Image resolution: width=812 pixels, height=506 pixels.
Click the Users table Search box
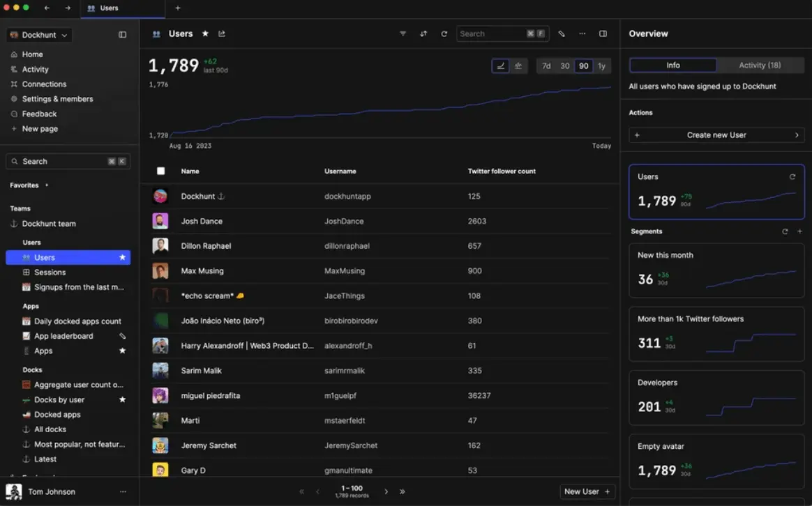point(502,33)
